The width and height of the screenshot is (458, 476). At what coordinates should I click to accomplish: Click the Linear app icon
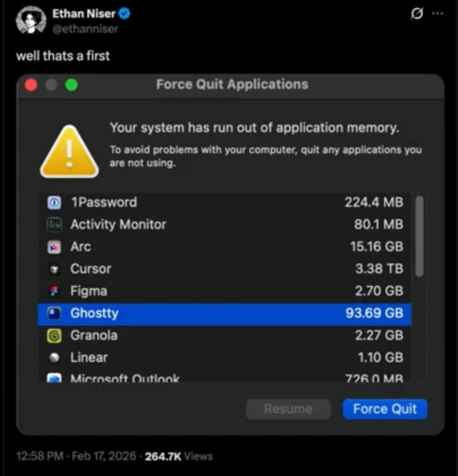[x=54, y=358]
